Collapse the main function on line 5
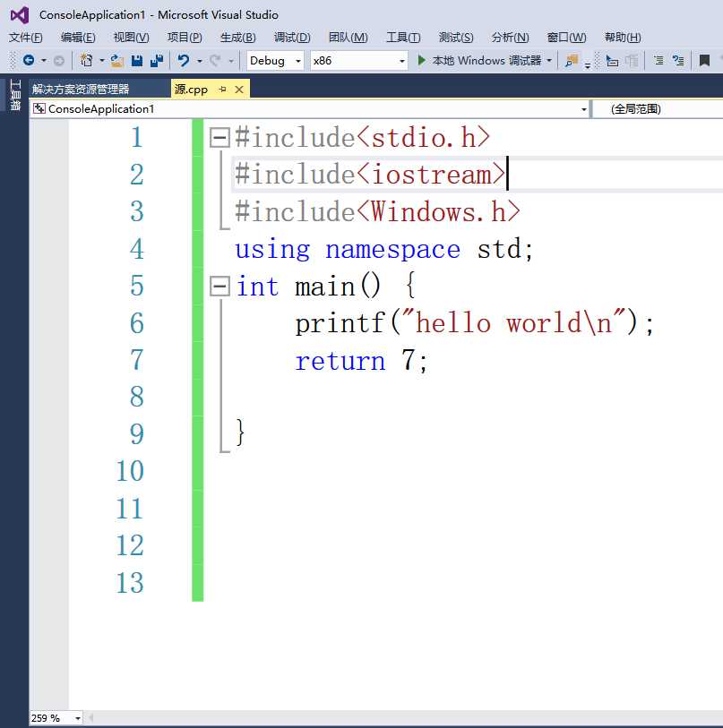The height and width of the screenshot is (728, 723). tap(219, 286)
